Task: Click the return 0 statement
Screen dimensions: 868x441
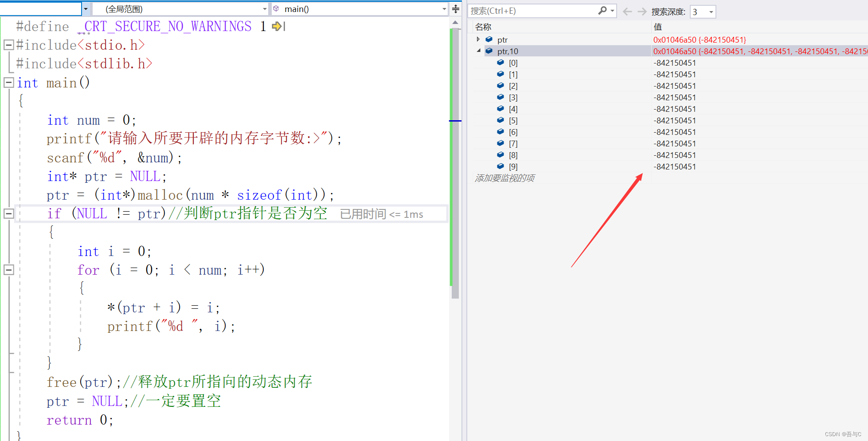Action: coord(80,420)
